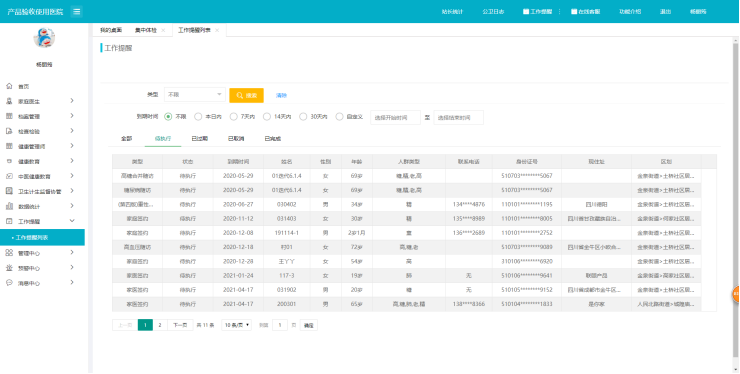The width and height of the screenshot is (740, 374).
Task: Open the 类型 dropdown set to 不限
Action: point(194,95)
